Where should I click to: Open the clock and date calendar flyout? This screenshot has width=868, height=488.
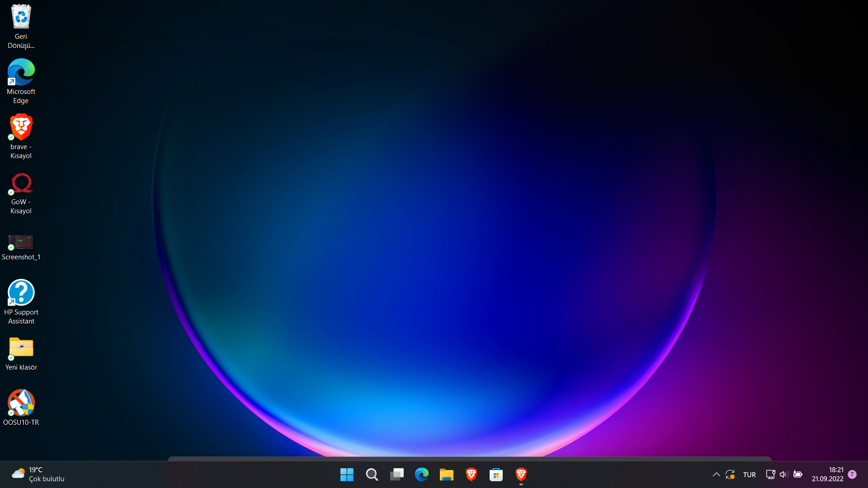click(827, 474)
